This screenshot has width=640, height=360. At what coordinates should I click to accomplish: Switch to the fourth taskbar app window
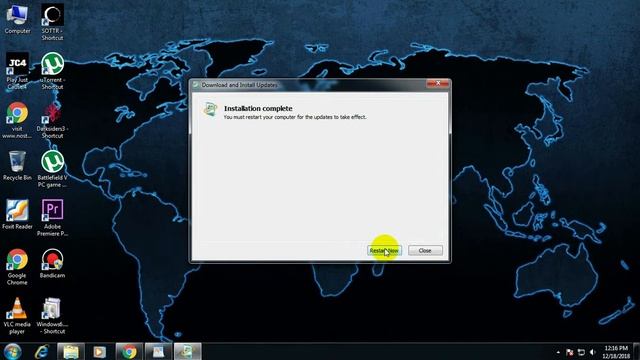coord(158,351)
